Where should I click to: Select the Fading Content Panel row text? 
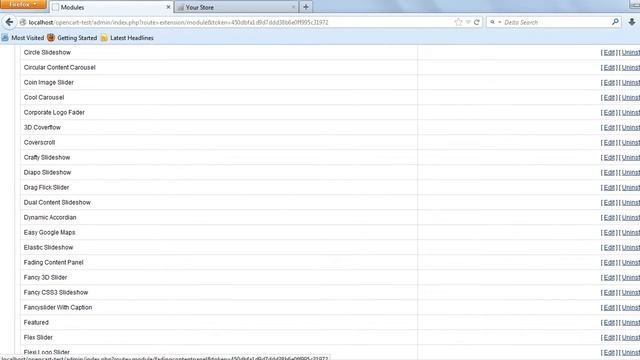pos(53,262)
